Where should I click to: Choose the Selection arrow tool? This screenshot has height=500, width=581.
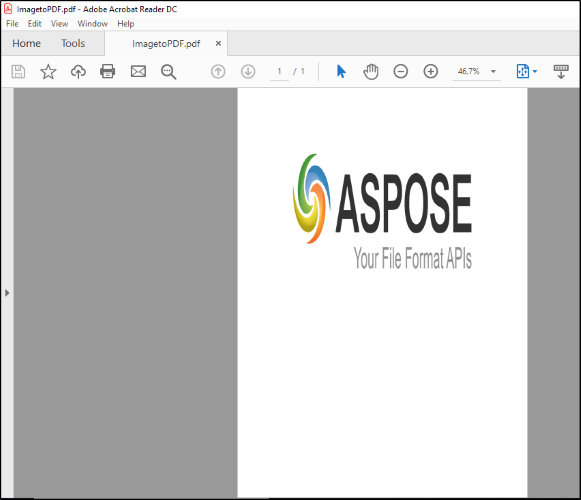(x=341, y=71)
